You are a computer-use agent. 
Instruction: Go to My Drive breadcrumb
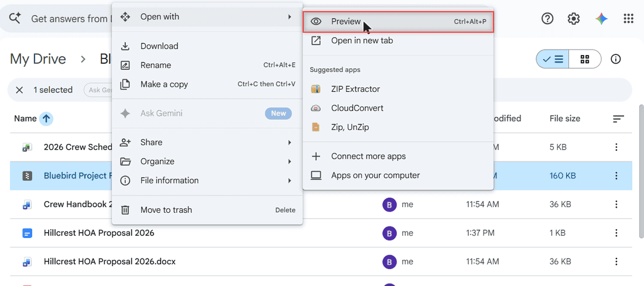coord(38,59)
